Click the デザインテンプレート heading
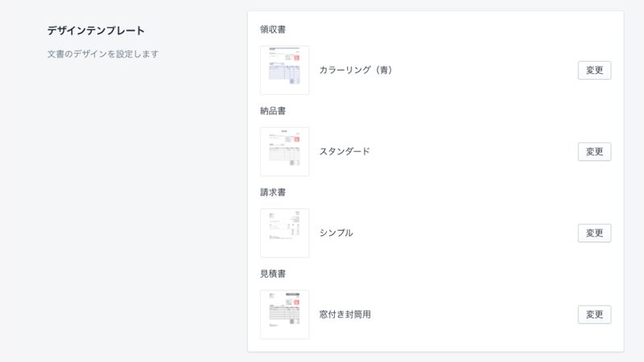644x362 pixels. [96, 31]
